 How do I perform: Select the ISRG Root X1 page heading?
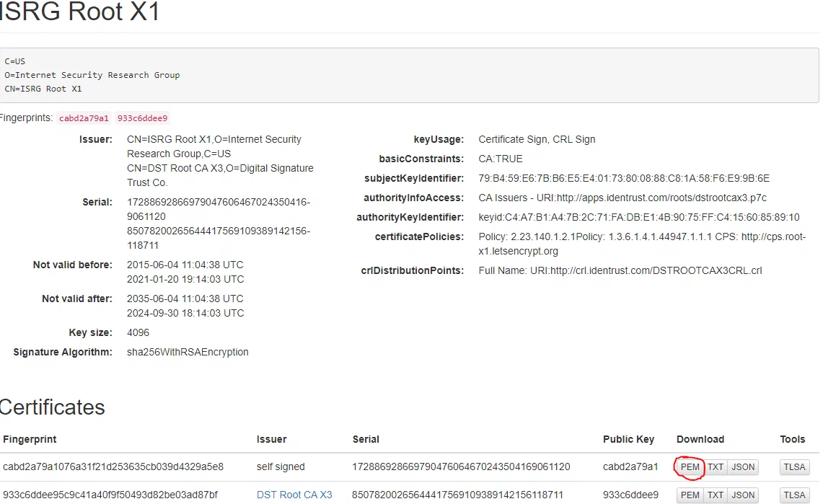point(79,12)
